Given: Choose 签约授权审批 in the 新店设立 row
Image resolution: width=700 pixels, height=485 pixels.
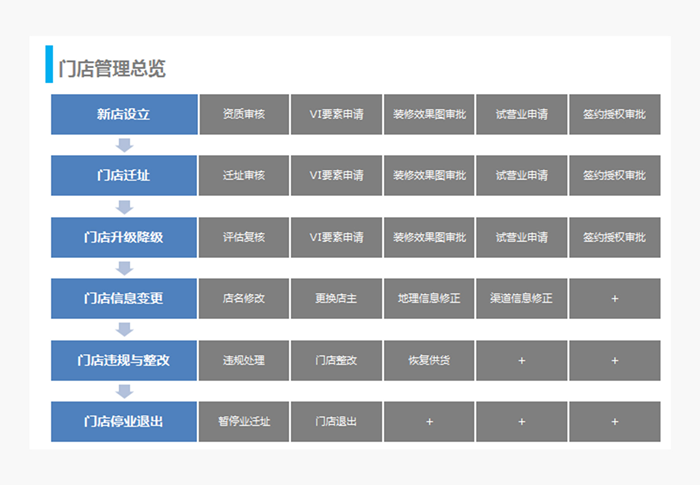Looking at the screenshot, I should pos(615,114).
